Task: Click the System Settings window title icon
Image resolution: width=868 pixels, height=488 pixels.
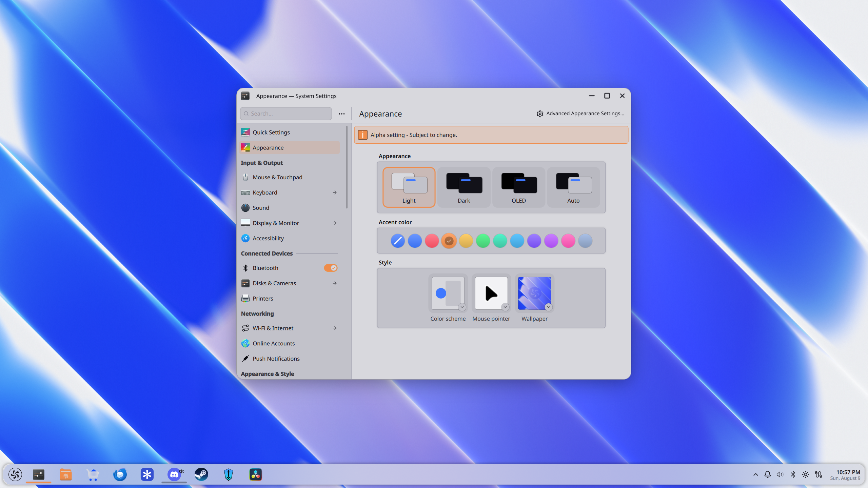Action: click(x=245, y=96)
